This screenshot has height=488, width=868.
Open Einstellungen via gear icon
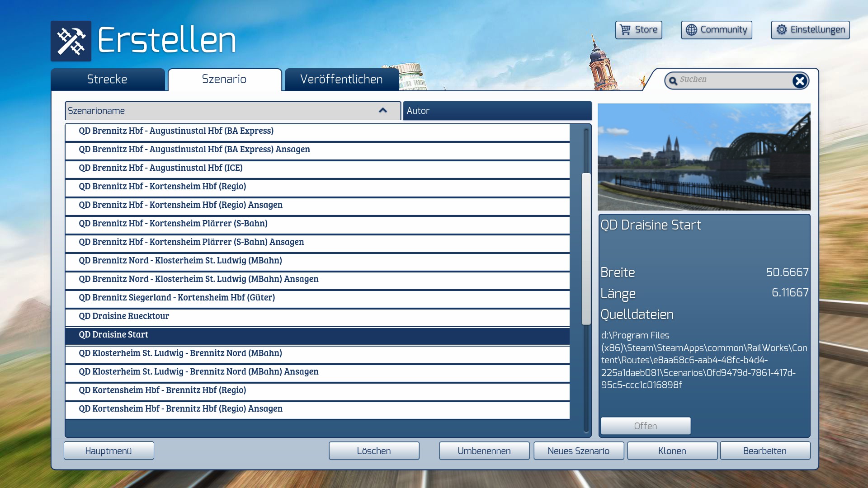pyautogui.click(x=781, y=30)
